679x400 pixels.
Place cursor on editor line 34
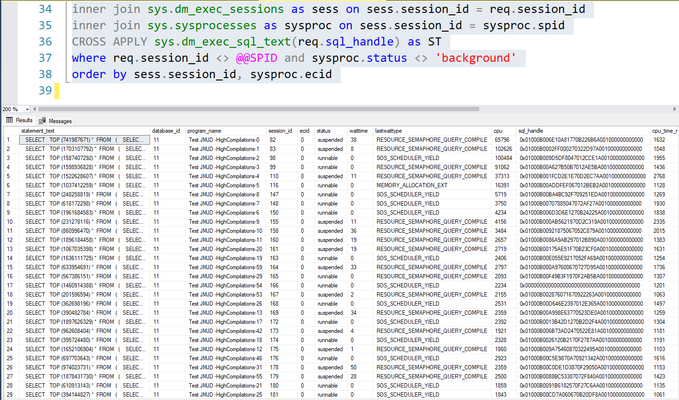coord(329,9)
